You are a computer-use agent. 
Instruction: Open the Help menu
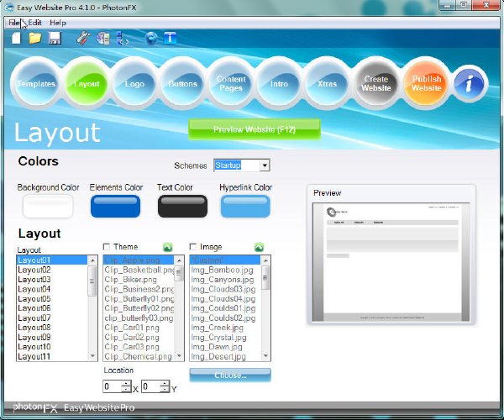pos(58,23)
